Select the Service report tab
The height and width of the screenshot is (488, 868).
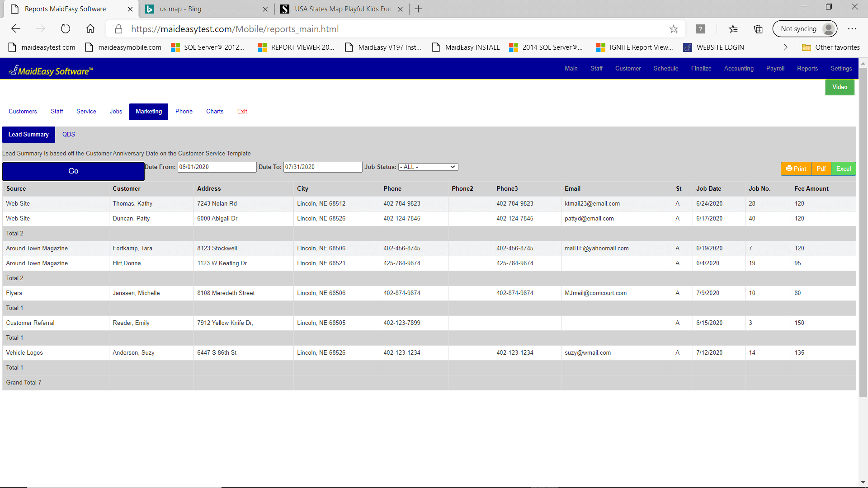[86, 112]
